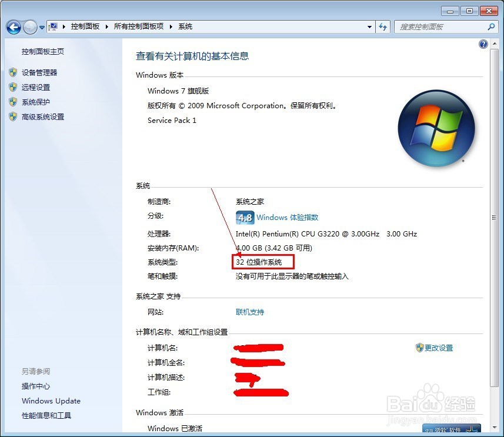Image resolution: width=504 pixels, height=437 pixels.
Task: Close the System window
Action: [489, 11]
